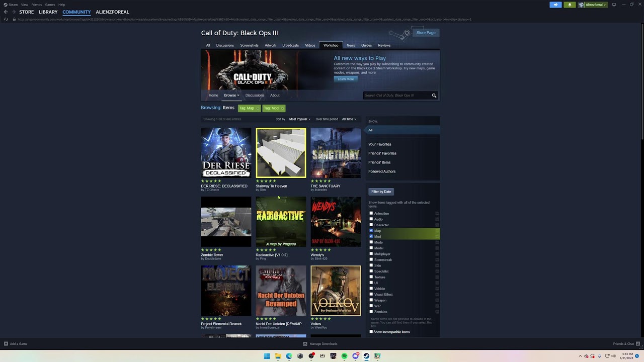The height and width of the screenshot is (362, 644).
Task: Click the Steam taskbar icon
Action: point(366,356)
